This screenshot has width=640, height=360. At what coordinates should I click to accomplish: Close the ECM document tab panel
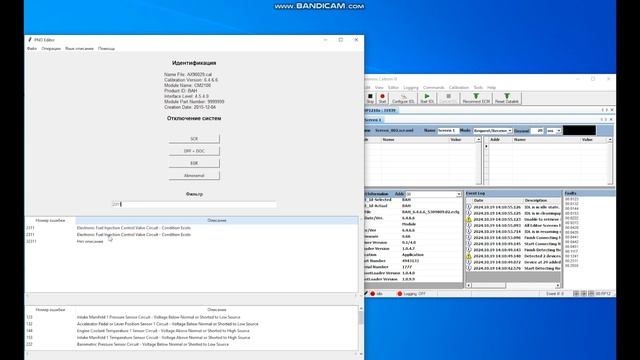coord(612,110)
